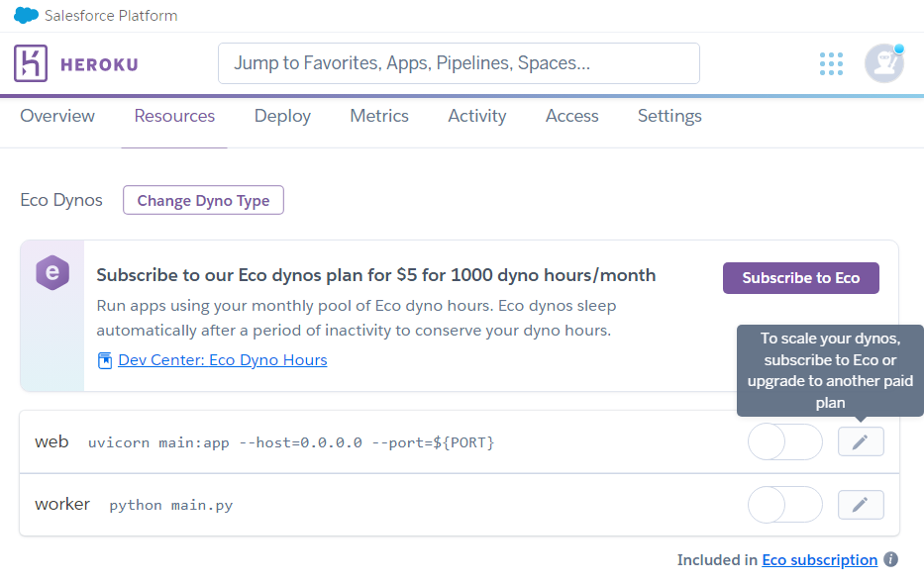The width and height of the screenshot is (924, 583).
Task: Click the python main.py command text
Action: 171,505
